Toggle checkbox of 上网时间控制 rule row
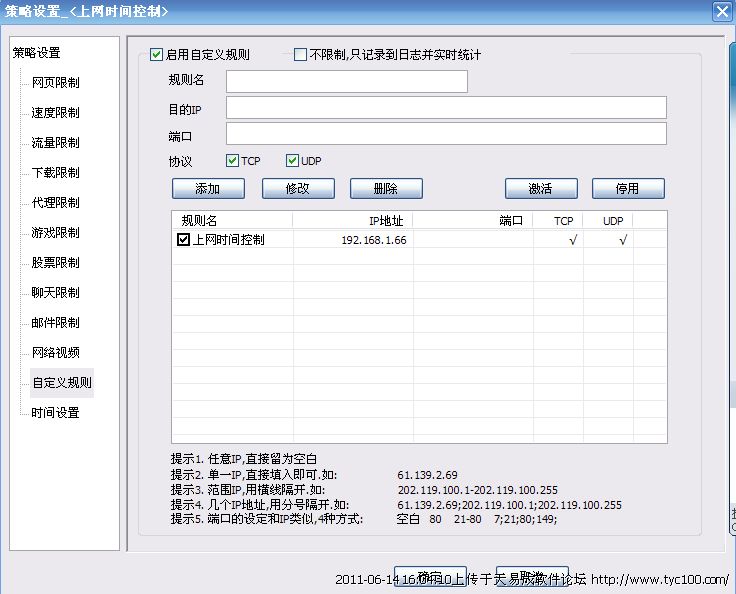Screen dimensions: 736x594 click(x=183, y=240)
